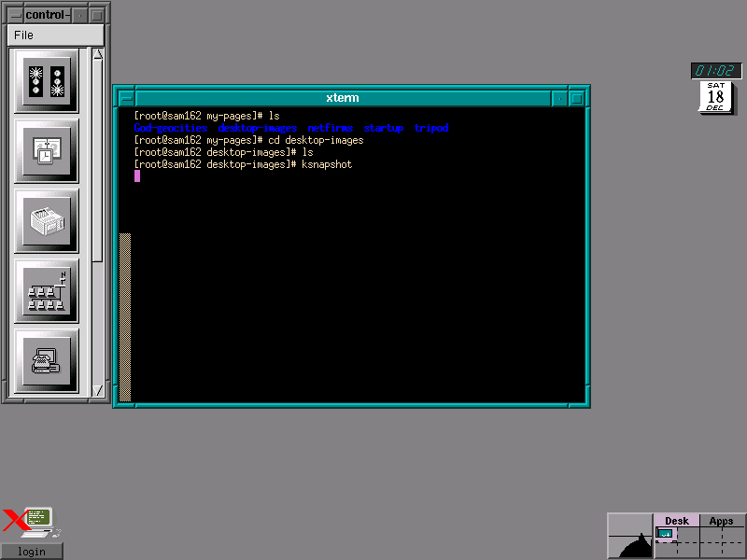Viewport: 747px width, 560px height.
Task: Click the tripod directory name
Action: point(431,128)
